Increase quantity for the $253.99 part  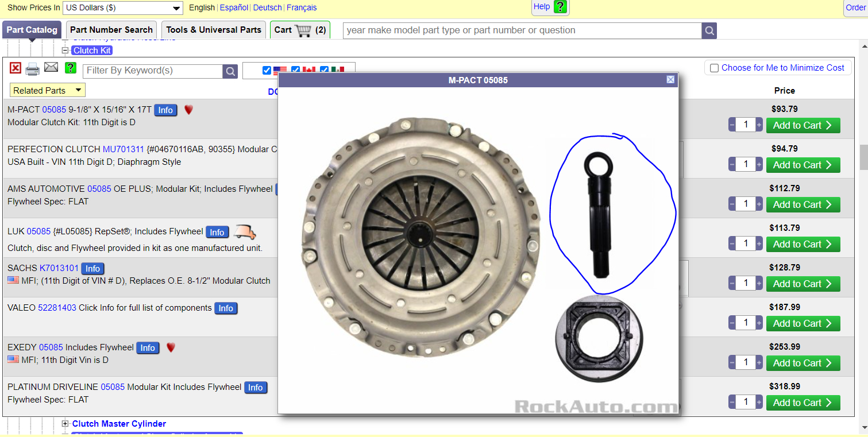click(x=759, y=363)
